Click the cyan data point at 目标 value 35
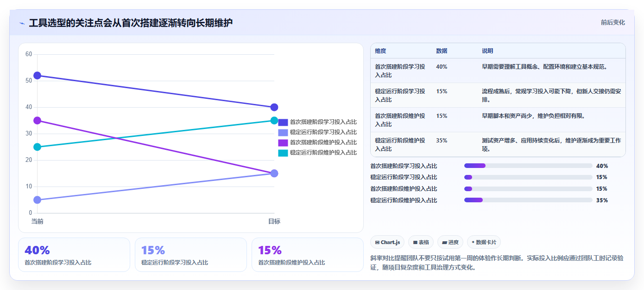The height and width of the screenshot is (290, 644). 274,121
